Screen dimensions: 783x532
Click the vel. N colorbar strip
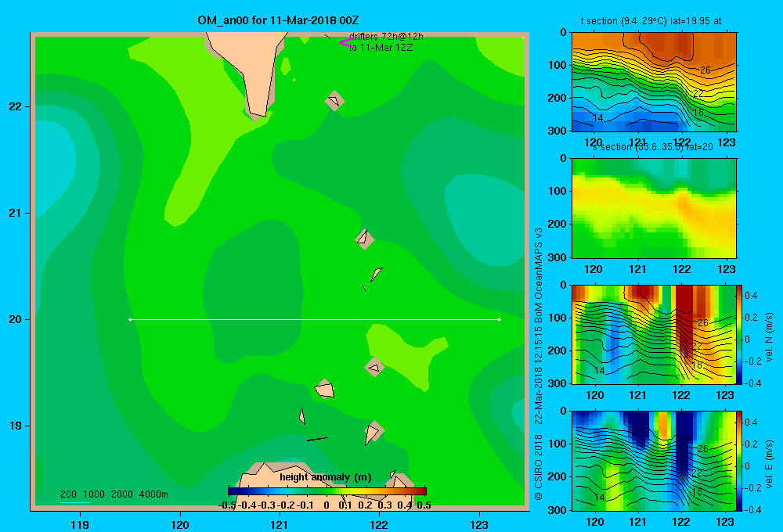(x=739, y=334)
